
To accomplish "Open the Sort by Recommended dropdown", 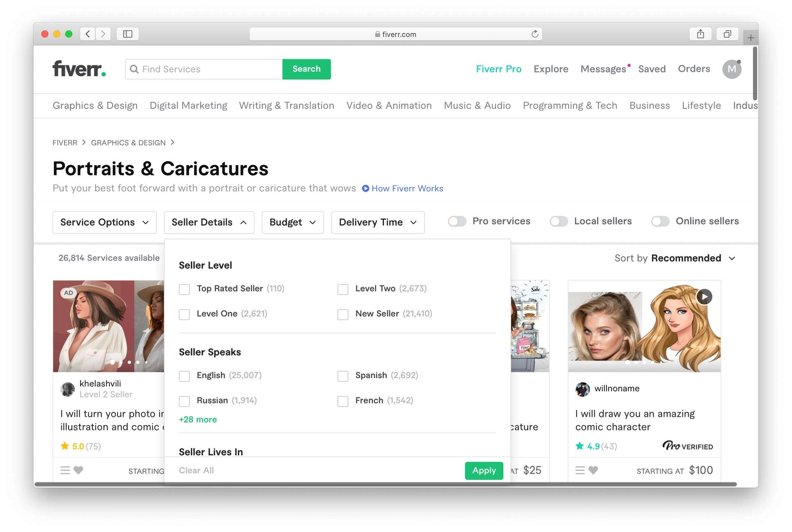I will click(x=675, y=258).
